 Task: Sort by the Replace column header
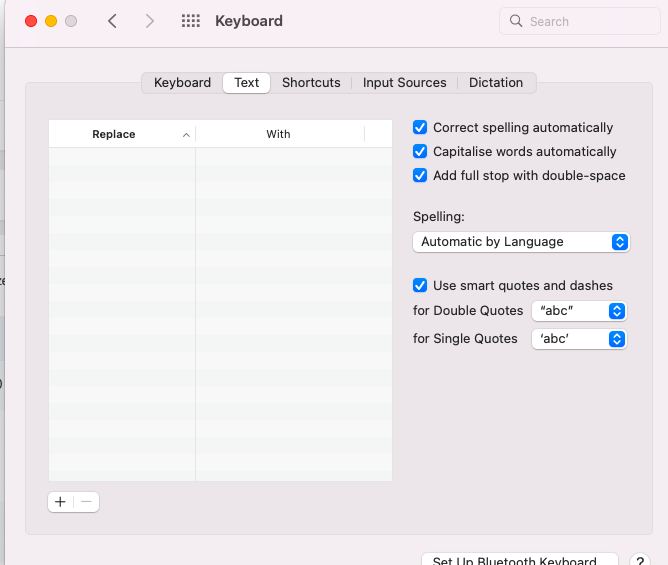coord(122,134)
